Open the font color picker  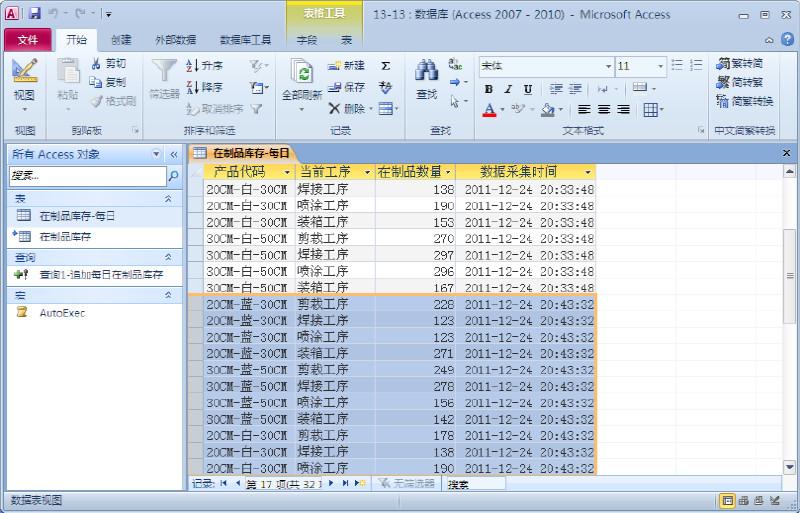coord(503,109)
